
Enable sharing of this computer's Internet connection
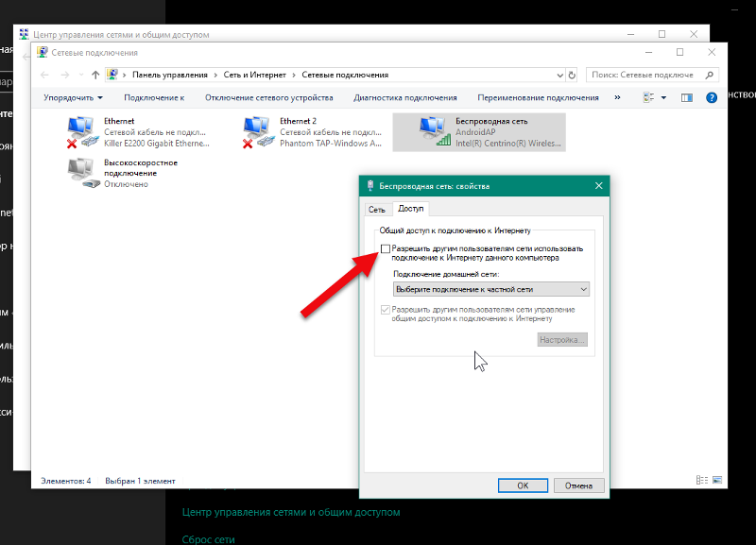click(x=386, y=247)
